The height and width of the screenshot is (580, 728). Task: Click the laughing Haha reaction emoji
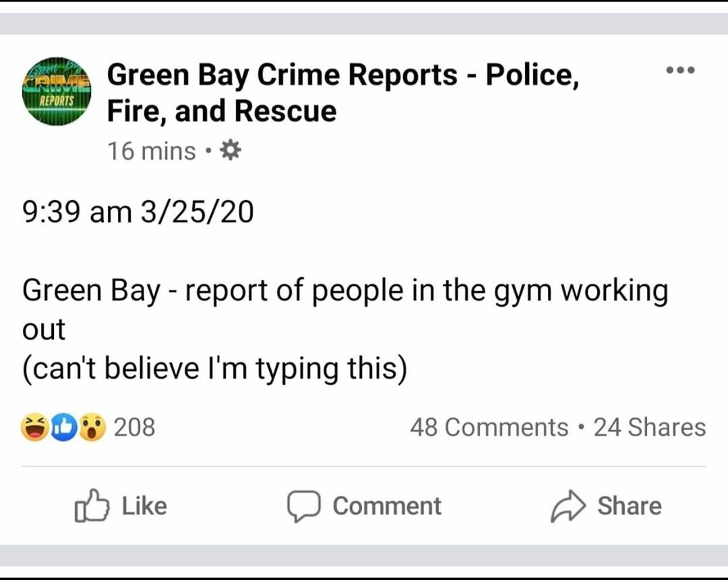(x=34, y=428)
